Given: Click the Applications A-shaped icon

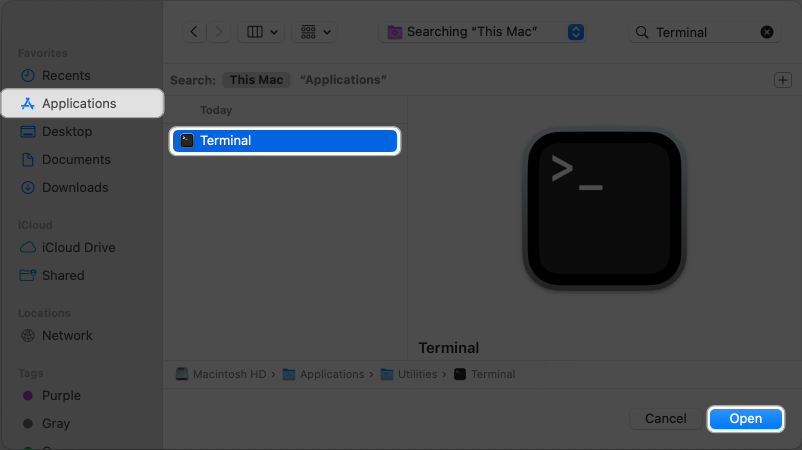Looking at the screenshot, I should point(28,104).
